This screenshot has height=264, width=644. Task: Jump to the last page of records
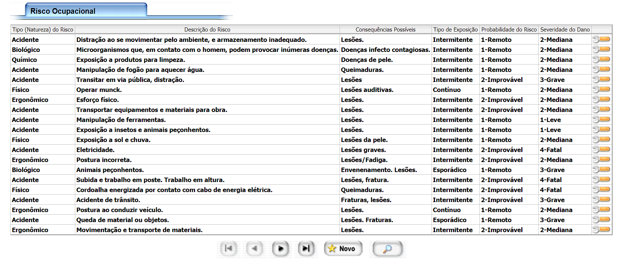(x=306, y=248)
